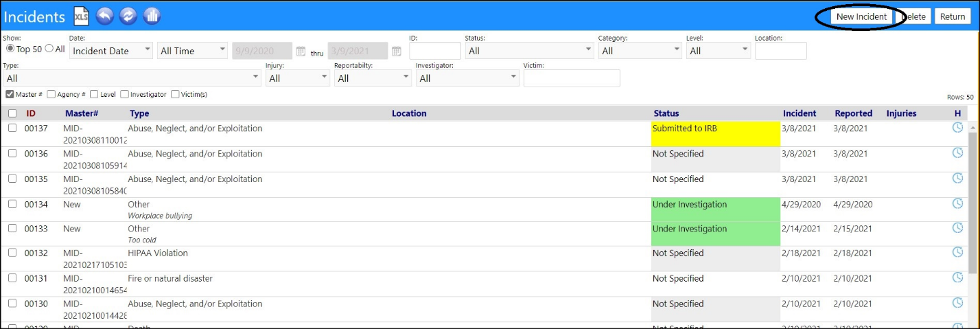Expand the Injury filter dropdown
The width and height of the screenshot is (980, 329).
(x=298, y=78)
